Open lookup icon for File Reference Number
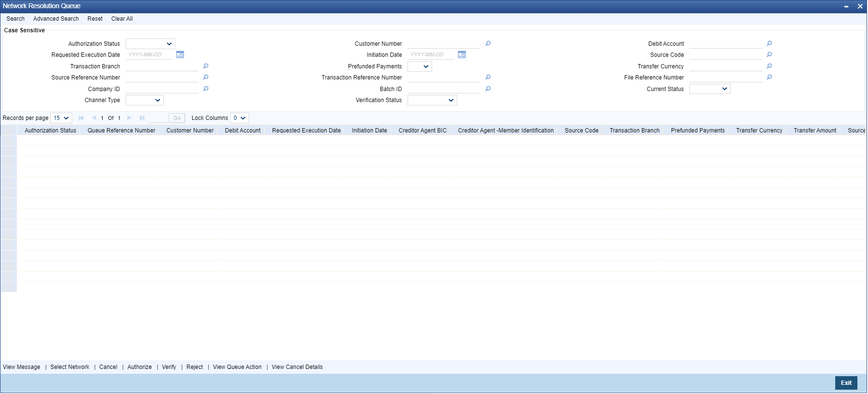Viewport: 868px width, 394px height. coord(769,77)
